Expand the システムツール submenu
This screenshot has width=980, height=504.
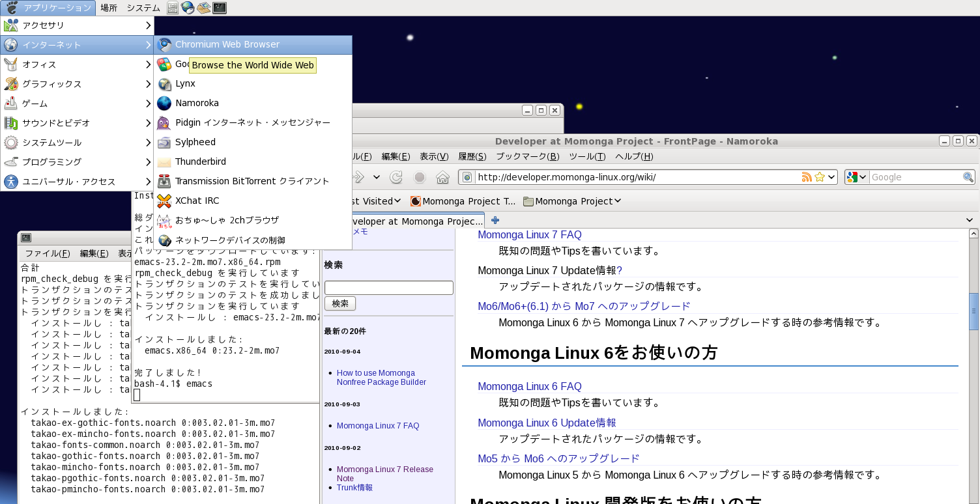pyautogui.click(x=77, y=143)
